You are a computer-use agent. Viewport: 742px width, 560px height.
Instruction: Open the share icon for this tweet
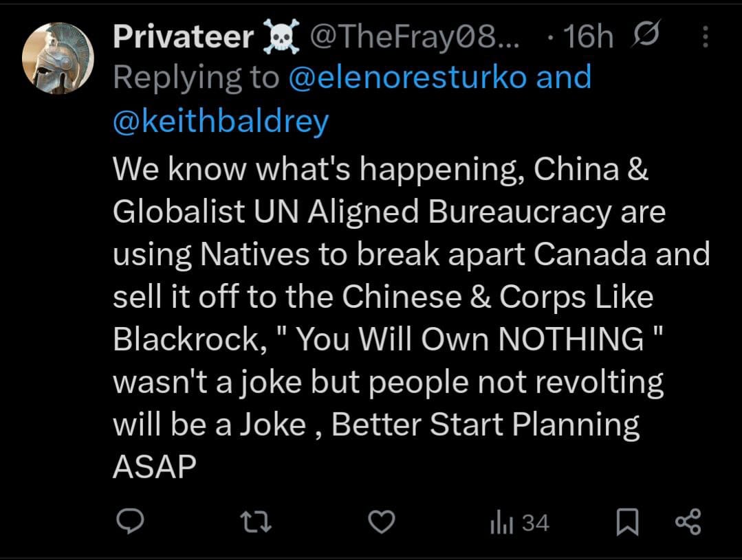point(688,522)
